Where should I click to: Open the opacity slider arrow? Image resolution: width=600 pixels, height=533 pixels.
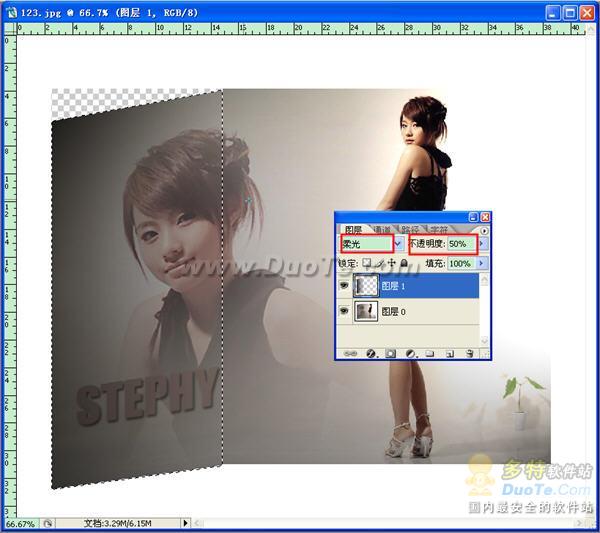tap(482, 243)
